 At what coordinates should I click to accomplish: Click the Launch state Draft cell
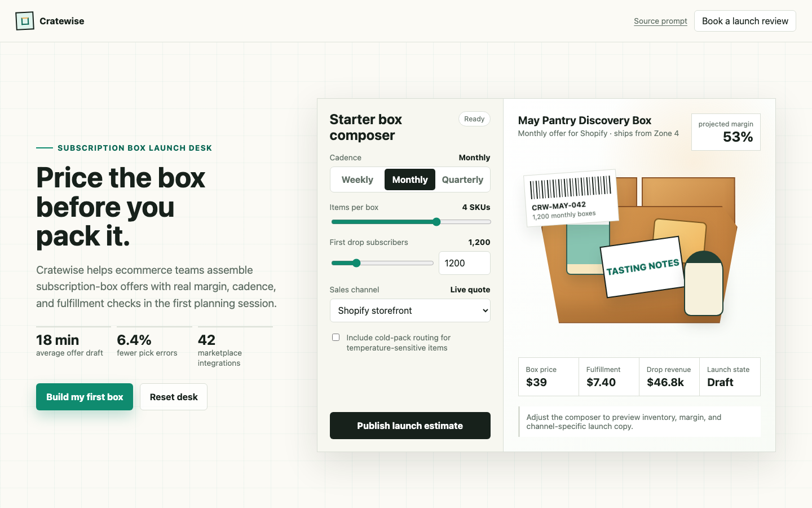coord(730,376)
